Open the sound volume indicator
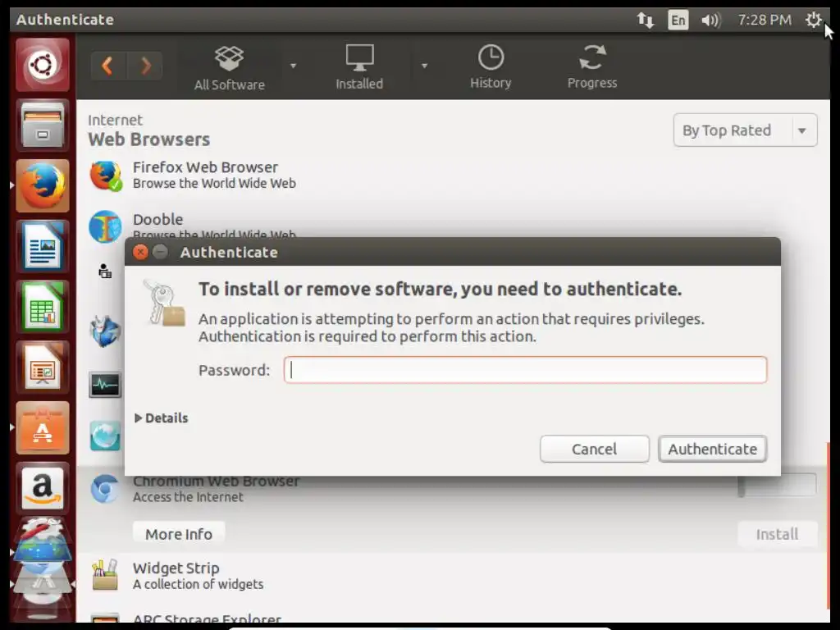 click(710, 20)
